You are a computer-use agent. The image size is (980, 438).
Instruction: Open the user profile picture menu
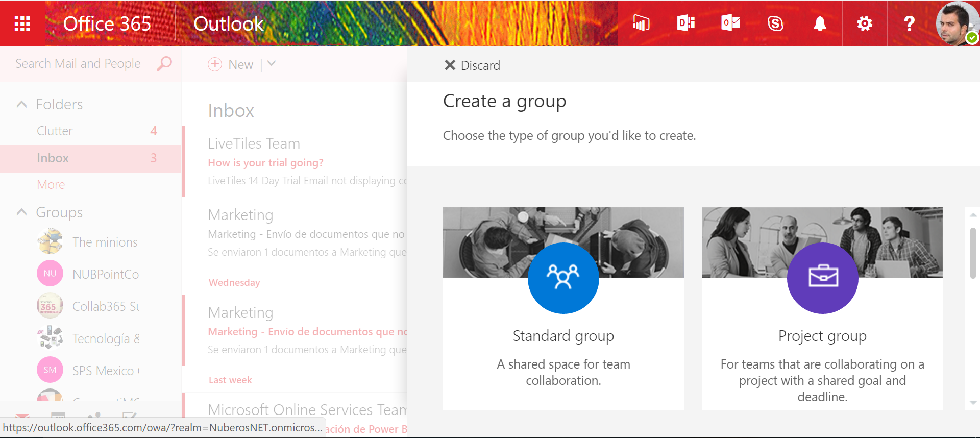pyautogui.click(x=957, y=23)
